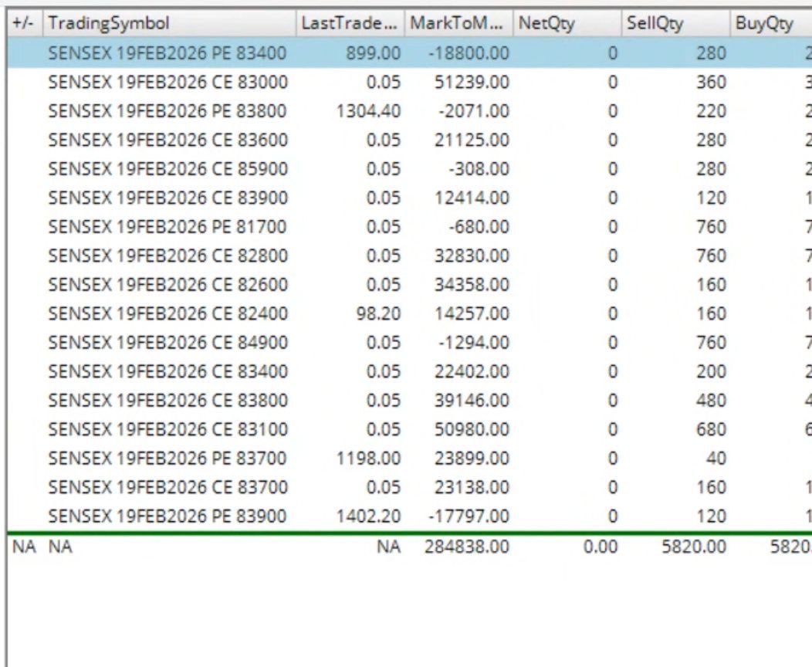The height and width of the screenshot is (667, 812).
Task: Click MarkToMarket value 21125.00
Action: click(472, 141)
